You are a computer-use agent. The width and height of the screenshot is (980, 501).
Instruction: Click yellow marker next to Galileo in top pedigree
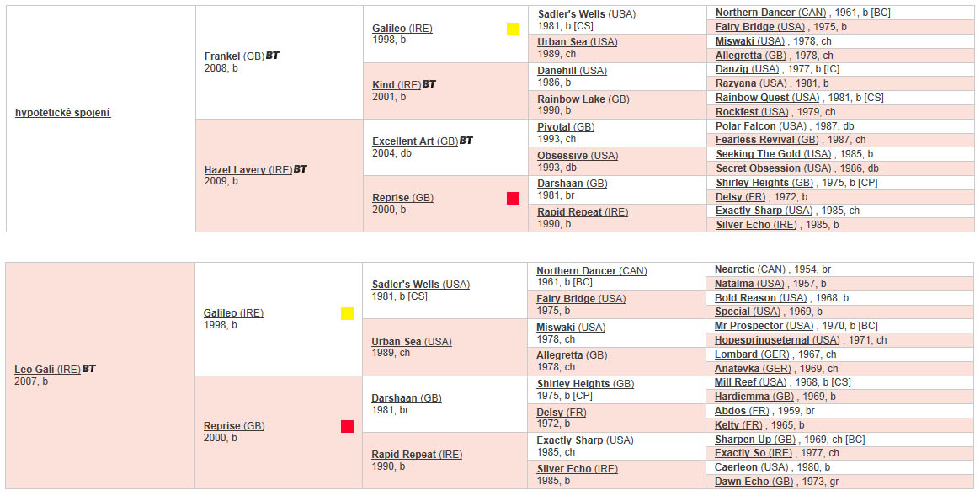(x=513, y=29)
